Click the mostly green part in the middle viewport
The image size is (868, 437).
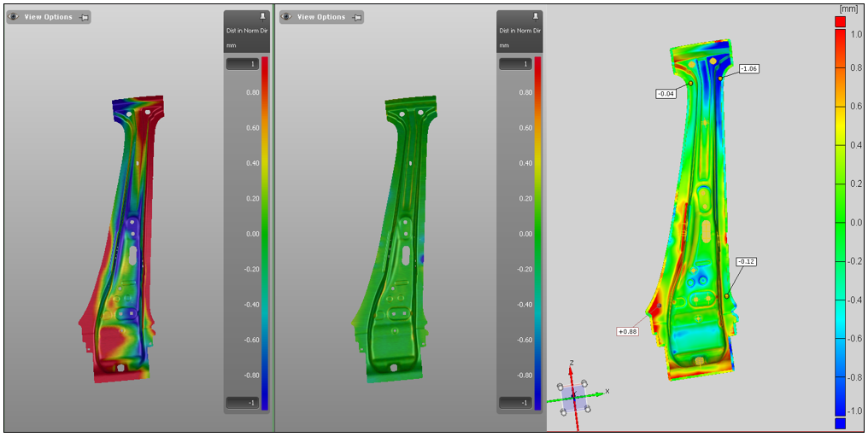pos(393,240)
